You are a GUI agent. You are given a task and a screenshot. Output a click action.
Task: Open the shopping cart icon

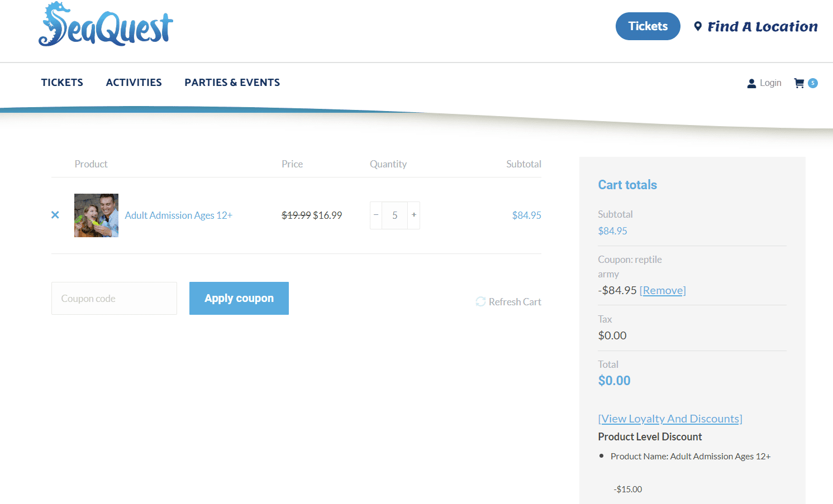point(799,83)
